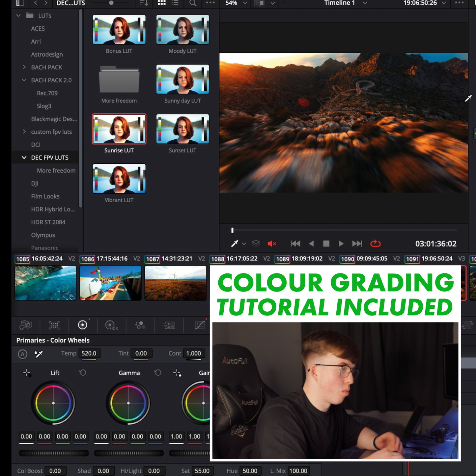Switch LUT browser to thumbnail grid view
476x476 pixels.
(161, 3)
